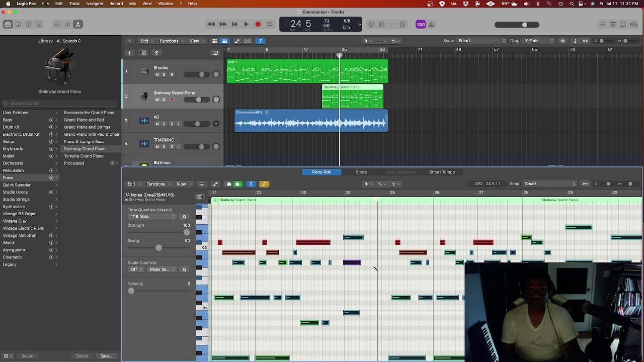This screenshot has width=644, height=362.
Task: Open Time Quantize 1/16 Note dropdown
Action: coord(152,217)
